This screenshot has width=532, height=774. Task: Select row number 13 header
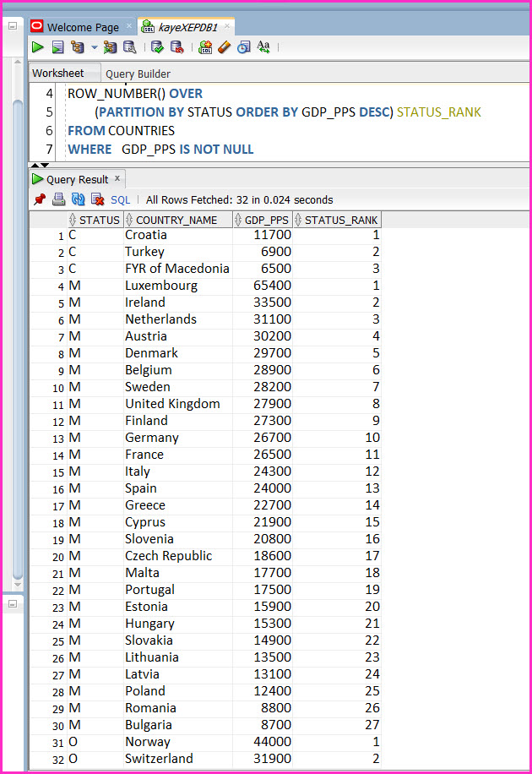[48, 438]
